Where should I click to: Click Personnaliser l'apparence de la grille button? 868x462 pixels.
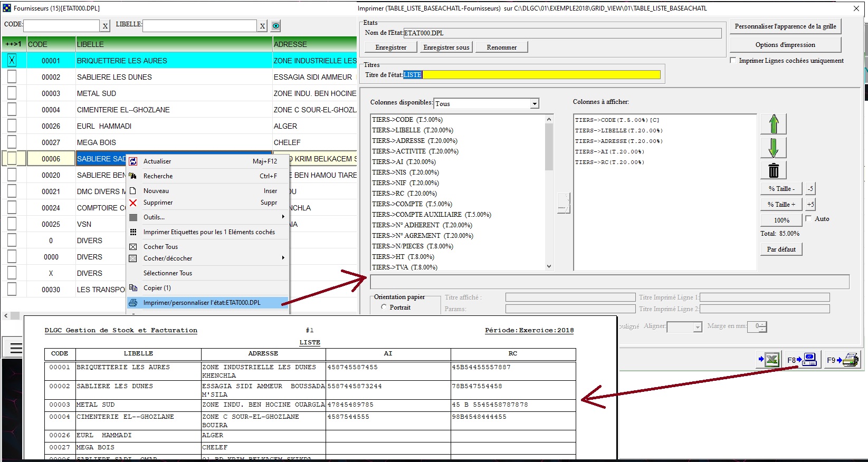(785, 26)
